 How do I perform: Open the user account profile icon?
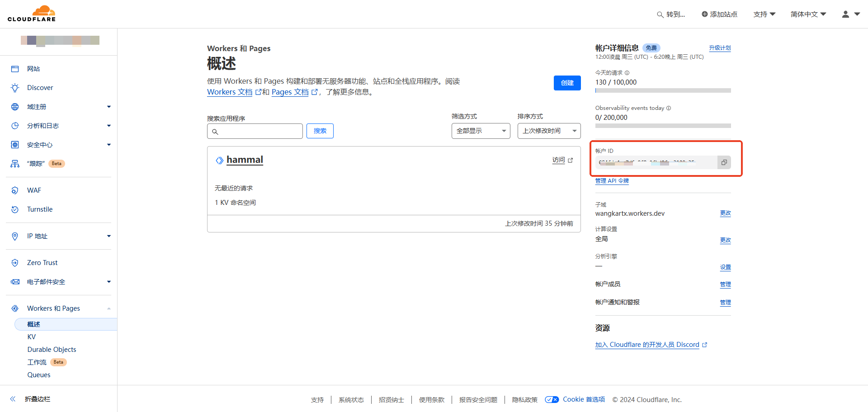845,14
